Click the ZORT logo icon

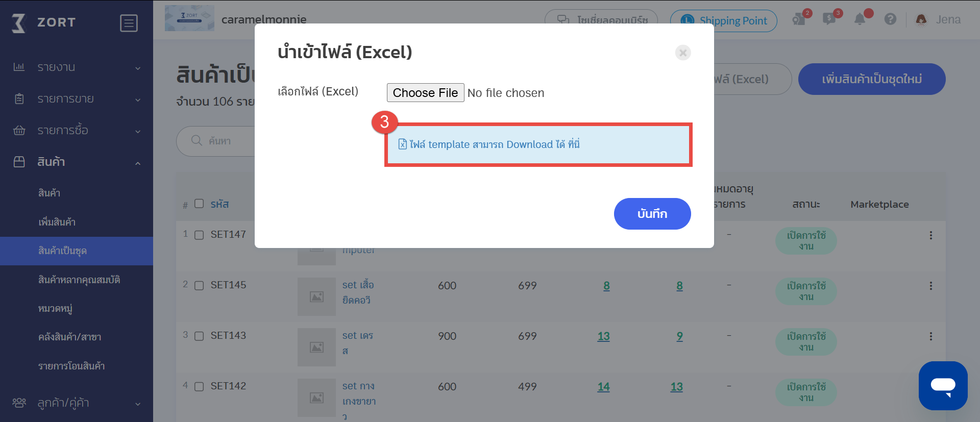coord(19,23)
